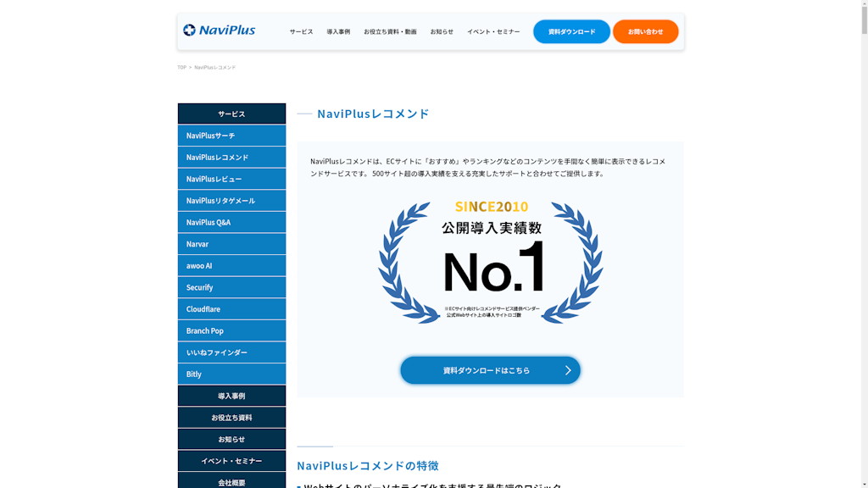Screen dimensions: 868x488
Task: Follow the TOP breadcrumb link
Action: click(181, 67)
